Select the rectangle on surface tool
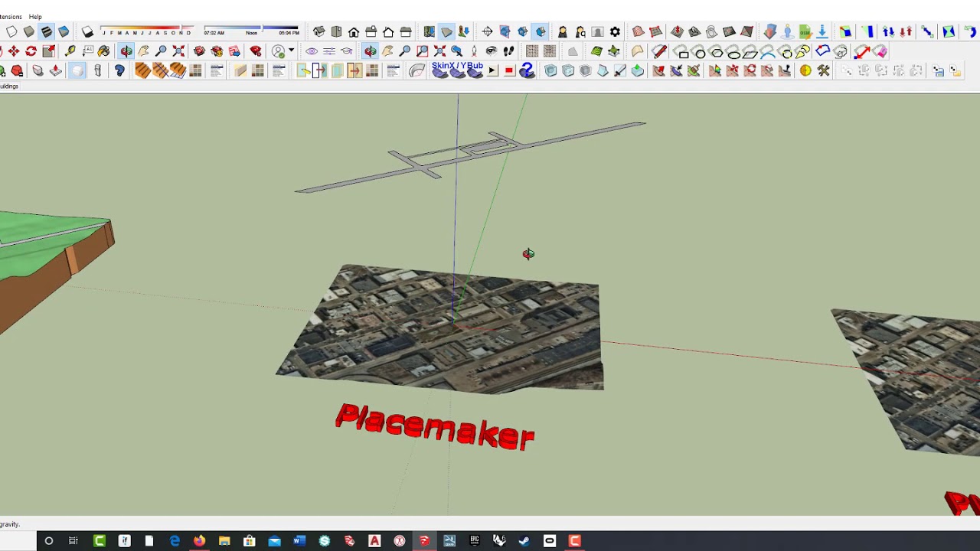Image resolution: width=980 pixels, height=551 pixels. tap(684, 51)
